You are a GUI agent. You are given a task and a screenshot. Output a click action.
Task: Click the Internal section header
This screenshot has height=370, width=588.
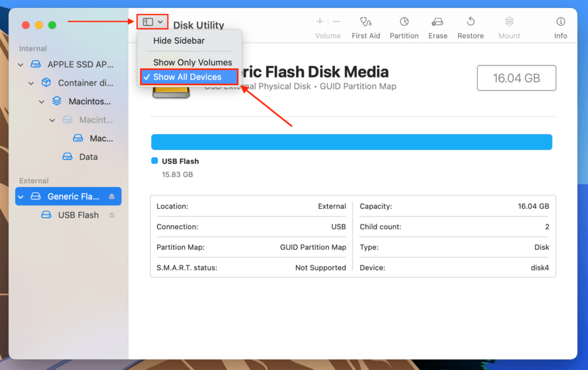pyautogui.click(x=33, y=49)
